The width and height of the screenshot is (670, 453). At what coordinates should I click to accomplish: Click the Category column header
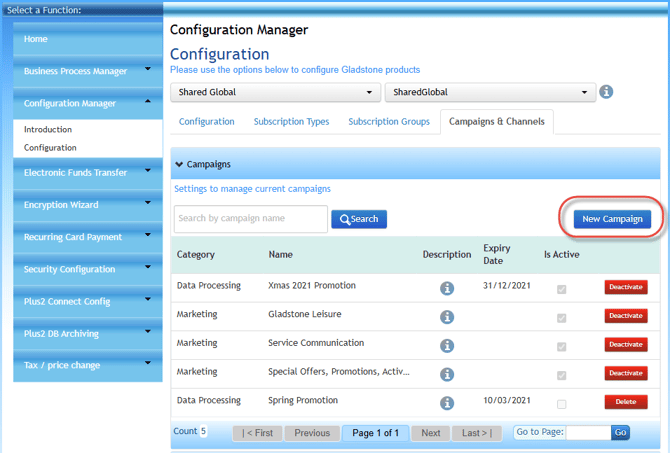[x=196, y=255]
